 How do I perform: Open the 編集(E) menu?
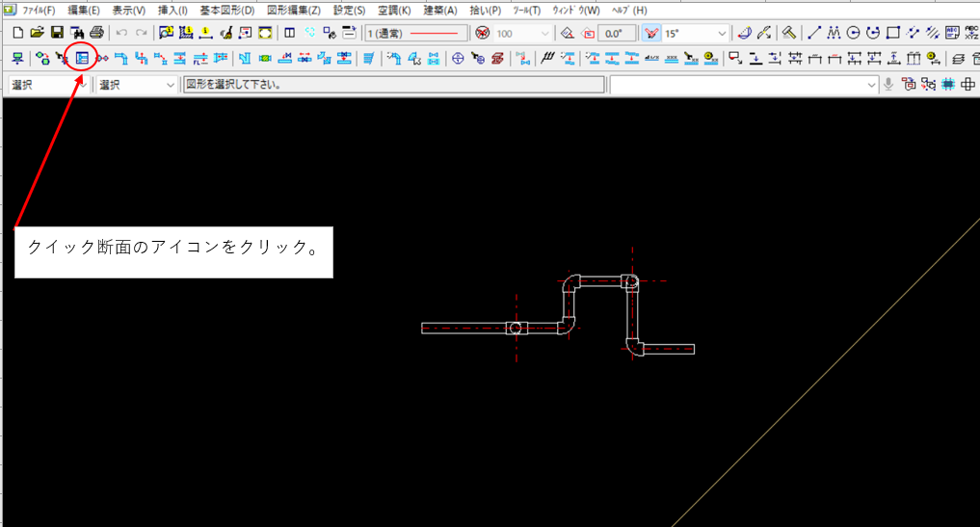83,10
